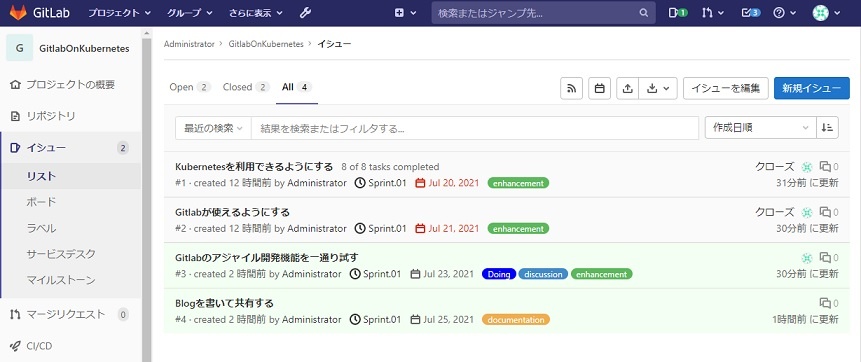Image resolution: width=861 pixels, height=362 pixels.
Task: Click the export issues upload icon
Action: (x=628, y=88)
